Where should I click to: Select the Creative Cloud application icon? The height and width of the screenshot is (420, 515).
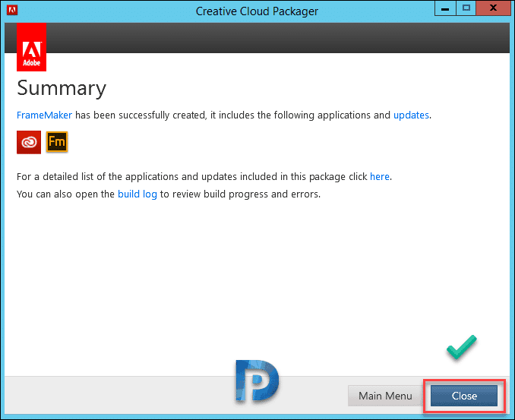tap(29, 142)
